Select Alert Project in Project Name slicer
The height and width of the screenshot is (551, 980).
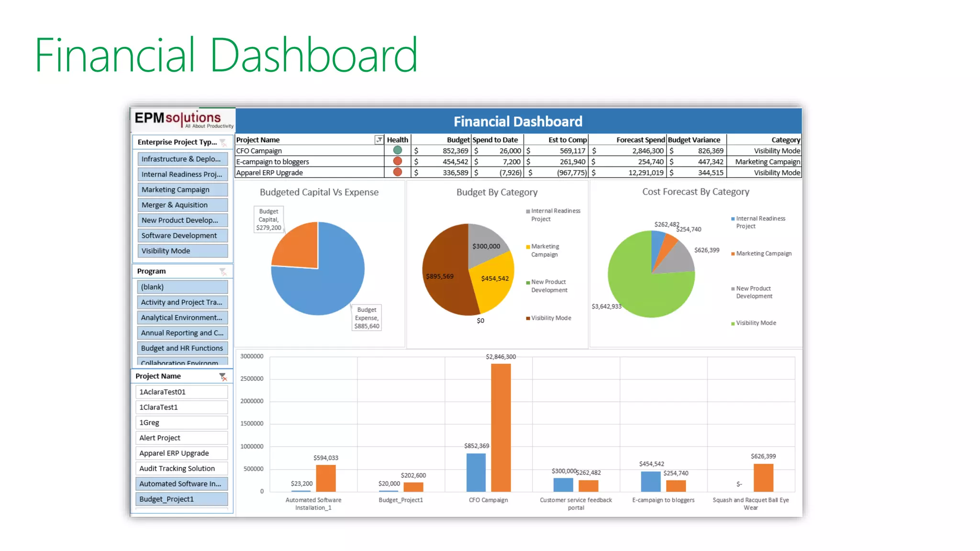[x=182, y=438]
